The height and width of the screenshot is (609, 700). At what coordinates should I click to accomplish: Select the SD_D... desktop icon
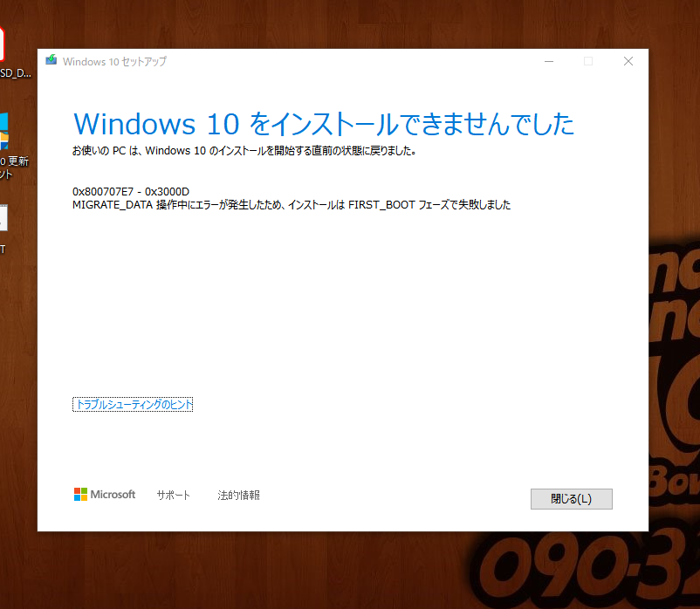coord(13,53)
